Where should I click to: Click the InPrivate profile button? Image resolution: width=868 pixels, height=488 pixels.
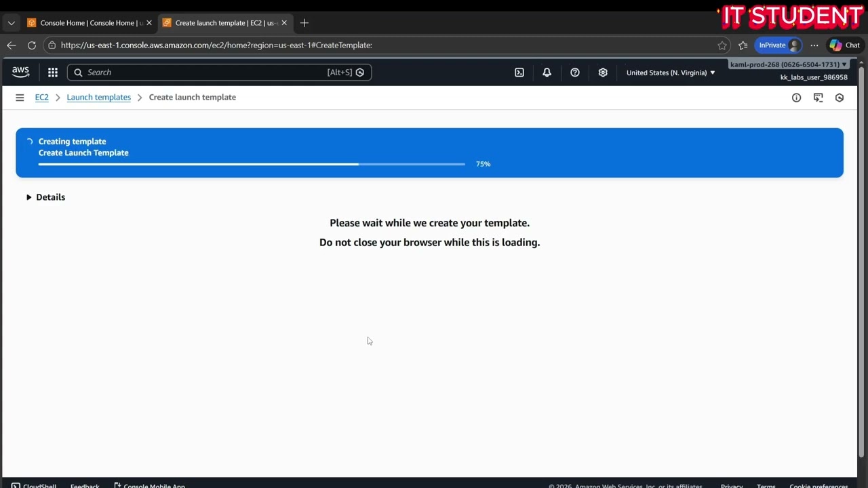click(x=778, y=45)
